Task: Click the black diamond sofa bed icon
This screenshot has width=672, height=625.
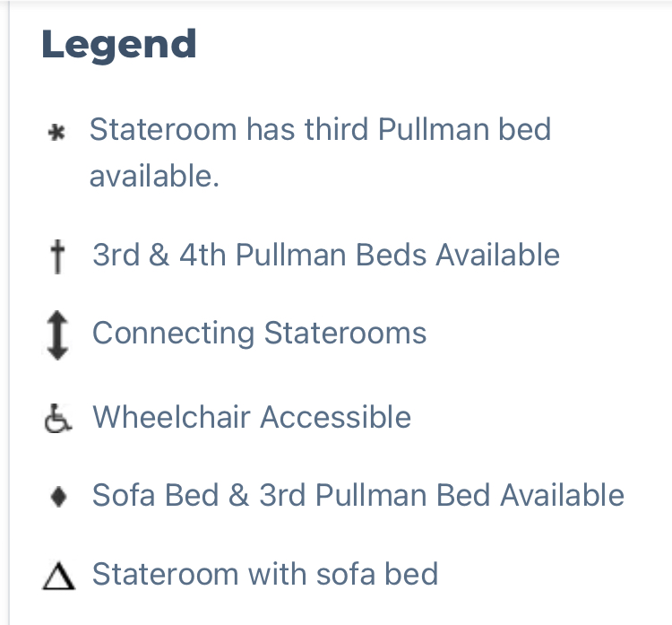Action: click(x=58, y=497)
